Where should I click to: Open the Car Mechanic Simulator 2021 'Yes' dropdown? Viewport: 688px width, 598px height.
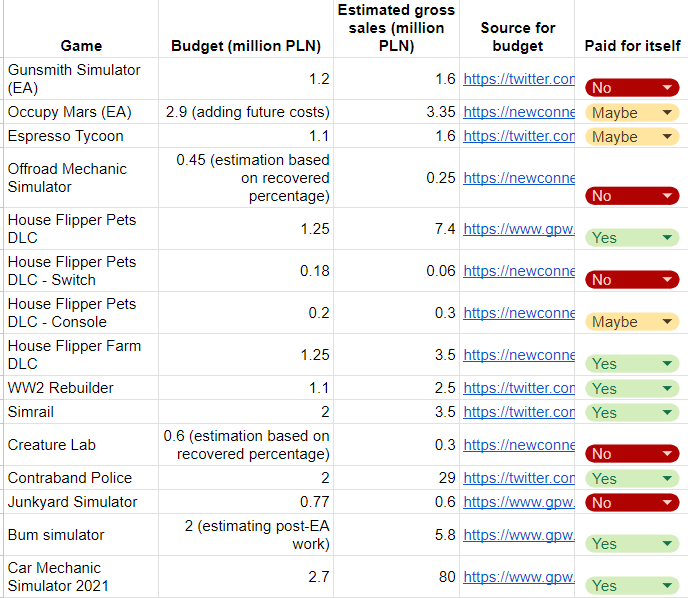click(632, 585)
